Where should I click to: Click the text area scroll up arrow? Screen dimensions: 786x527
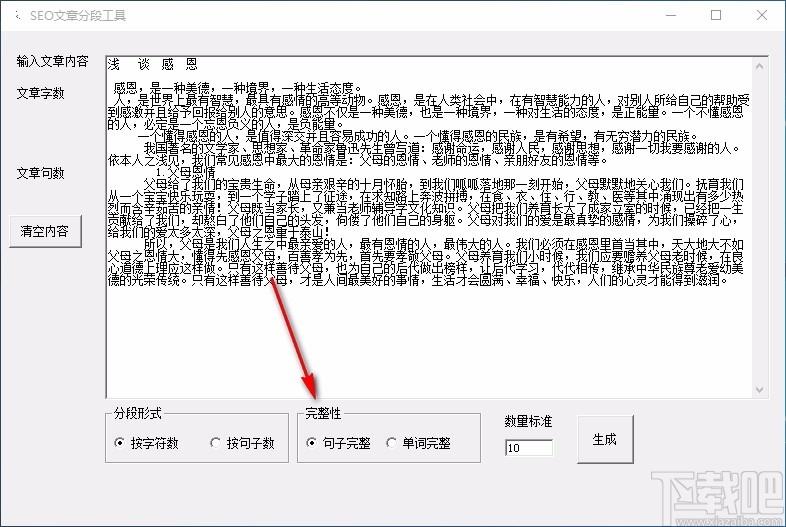760,66
